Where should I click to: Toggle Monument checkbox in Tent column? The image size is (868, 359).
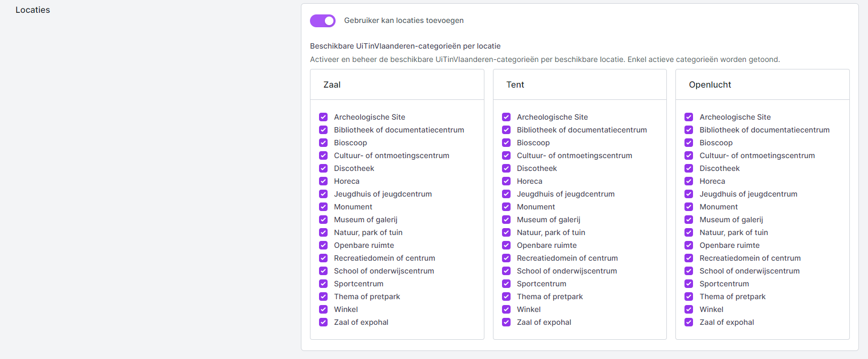coord(506,207)
